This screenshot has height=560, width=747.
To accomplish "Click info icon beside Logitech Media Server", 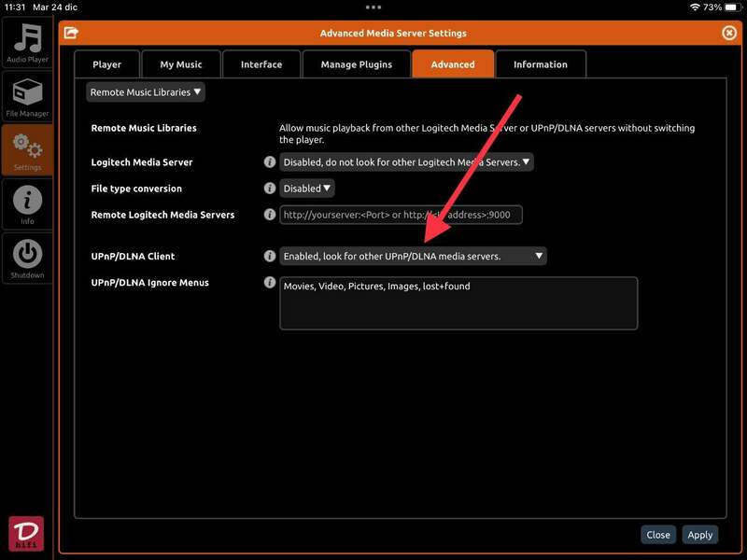I will (x=270, y=162).
